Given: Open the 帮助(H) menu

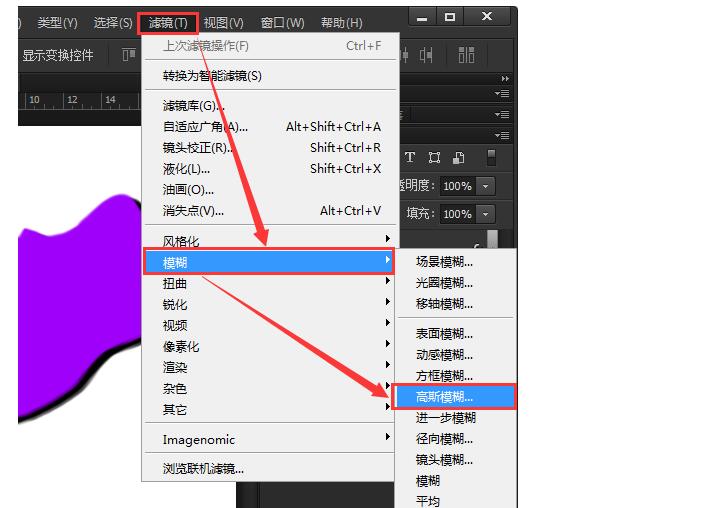Looking at the screenshot, I should 342,23.
